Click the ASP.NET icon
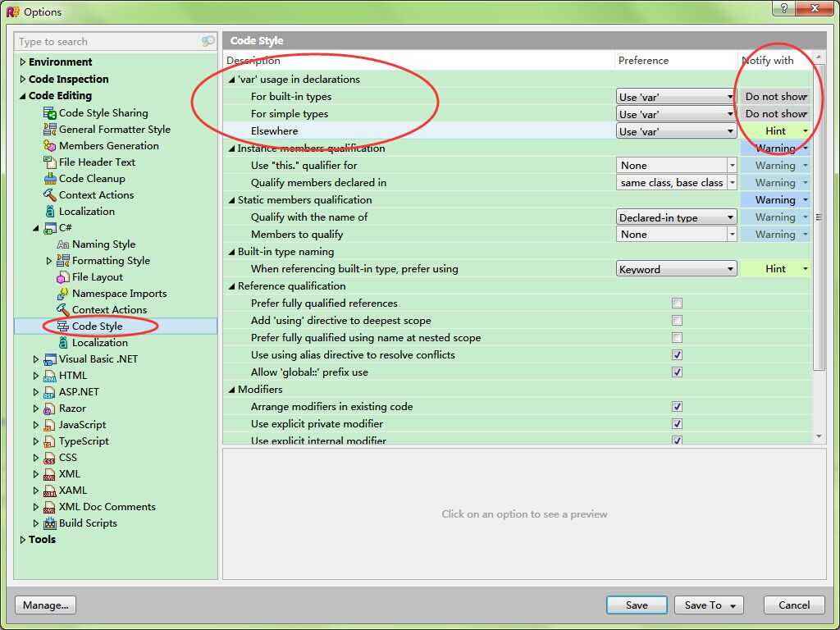Viewport: 840px width, 630px height. pos(49,392)
